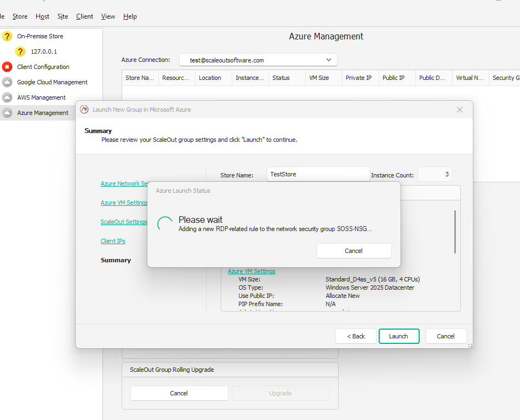Click the red stop icon for Client Configuration
This screenshot has height=420, width=520.
(7, 67)
